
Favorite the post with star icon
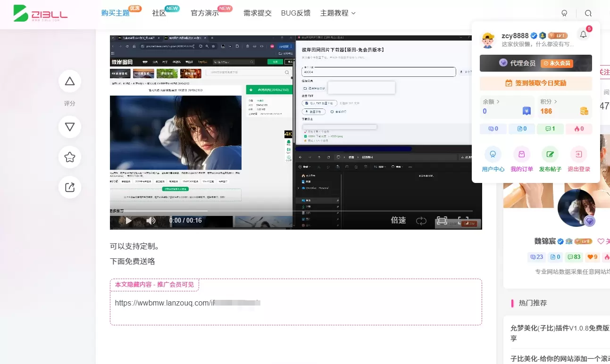point(70,157)
